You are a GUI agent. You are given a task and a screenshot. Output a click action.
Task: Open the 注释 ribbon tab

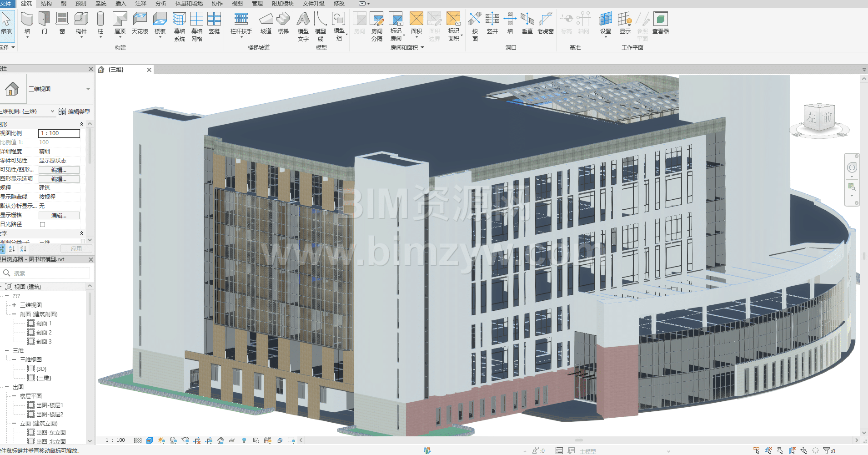tap(141, 4)
